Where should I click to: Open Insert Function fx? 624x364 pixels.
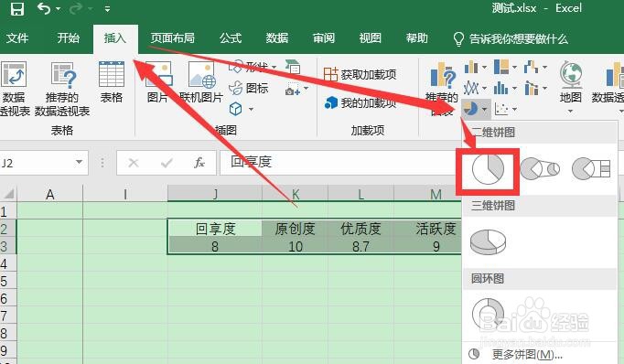pos(199,163)
